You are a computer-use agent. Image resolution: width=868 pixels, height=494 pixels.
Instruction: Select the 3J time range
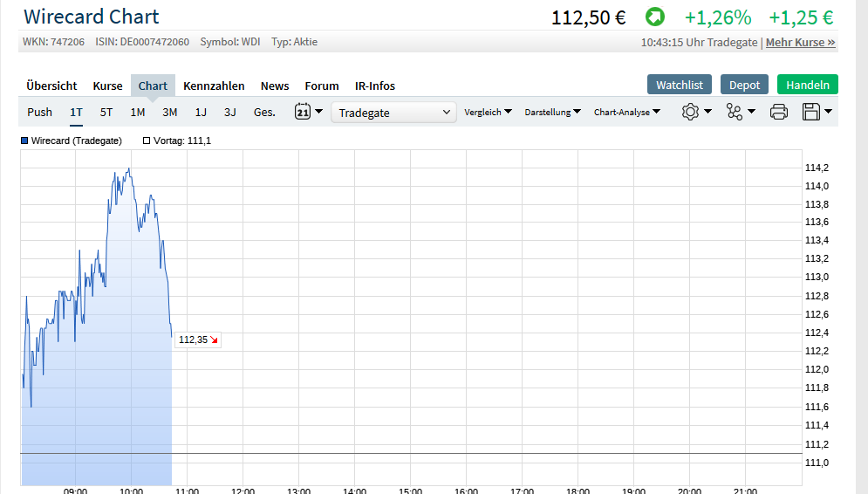coord(229,112)
